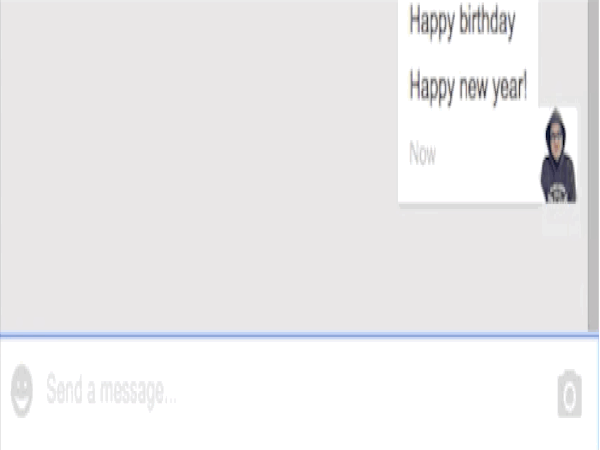Focus the Send a message field
The width and height of the screenshot is (600, 450).
click(298, 391)
